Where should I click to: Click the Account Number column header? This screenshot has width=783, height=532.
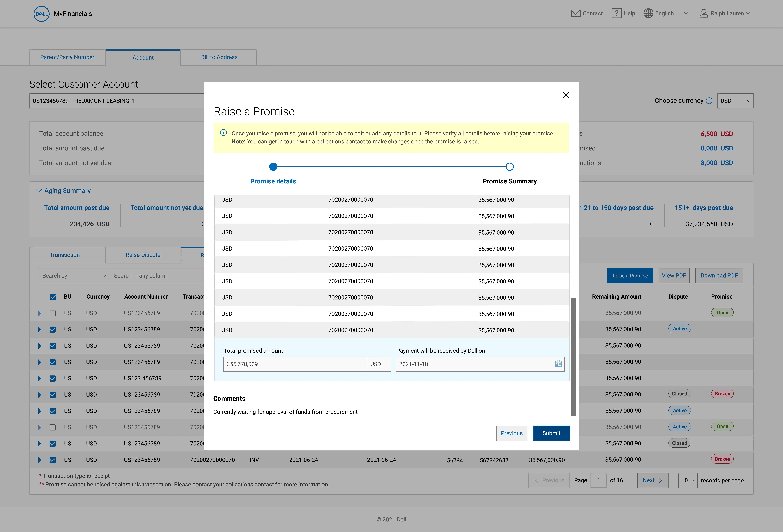tap(146, 297)
